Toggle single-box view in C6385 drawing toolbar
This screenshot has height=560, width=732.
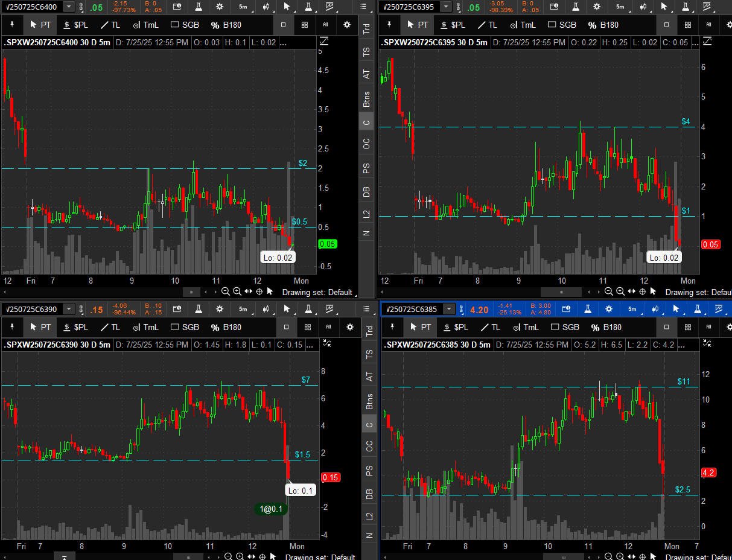(x=666, y=327)
